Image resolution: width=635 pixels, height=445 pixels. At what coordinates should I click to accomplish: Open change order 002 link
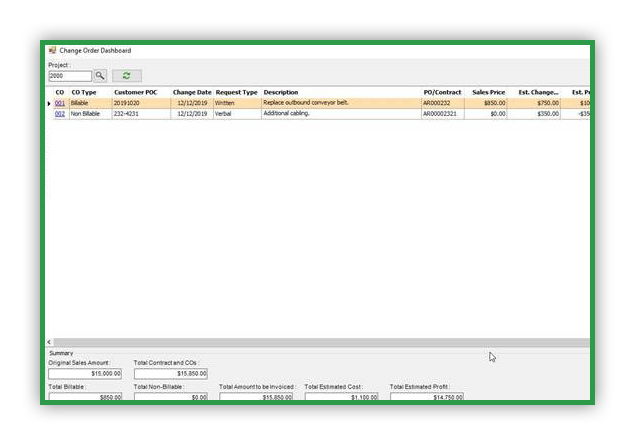coord(60,114)
